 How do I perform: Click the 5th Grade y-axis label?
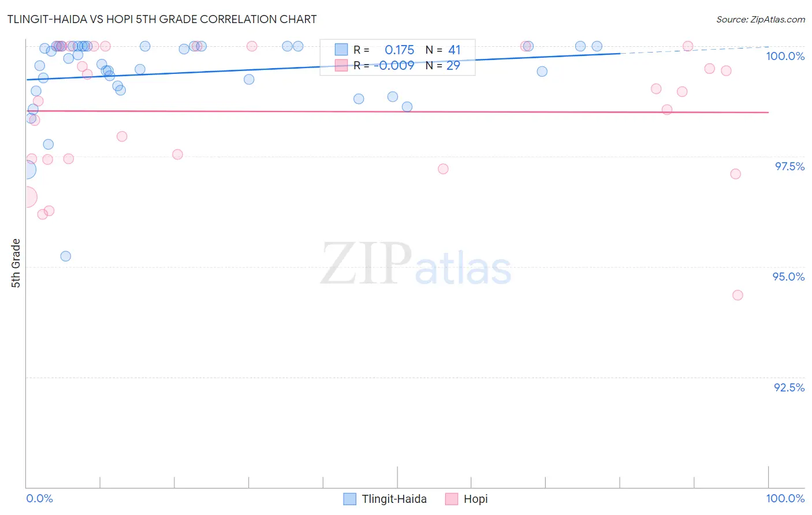[x=16, y=263]
